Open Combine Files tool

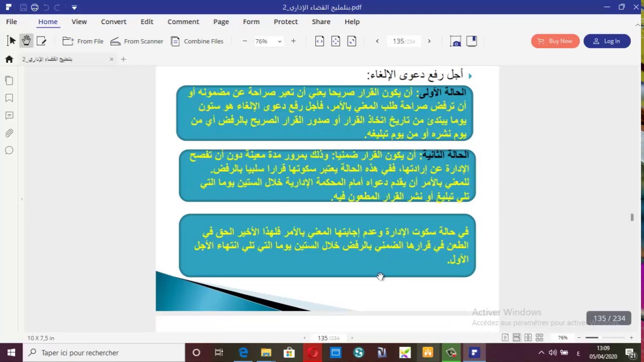[197, 41]
